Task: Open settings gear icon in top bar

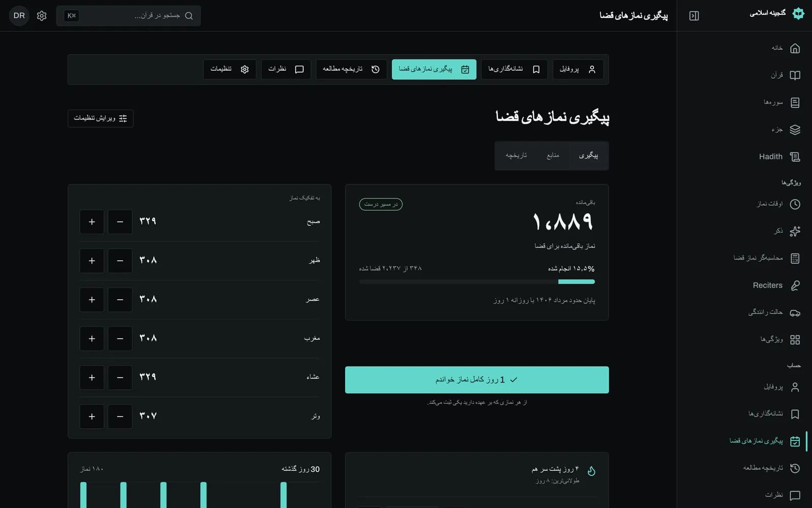Action: coord(42,16)
